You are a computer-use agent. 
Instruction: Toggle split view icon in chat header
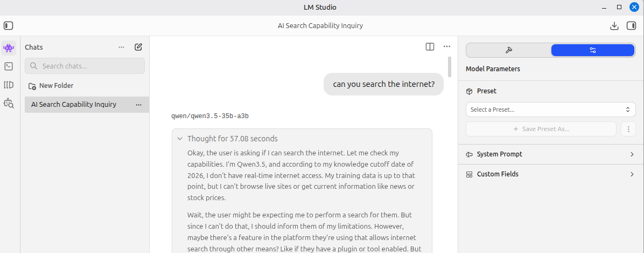[x=430, y=46]
